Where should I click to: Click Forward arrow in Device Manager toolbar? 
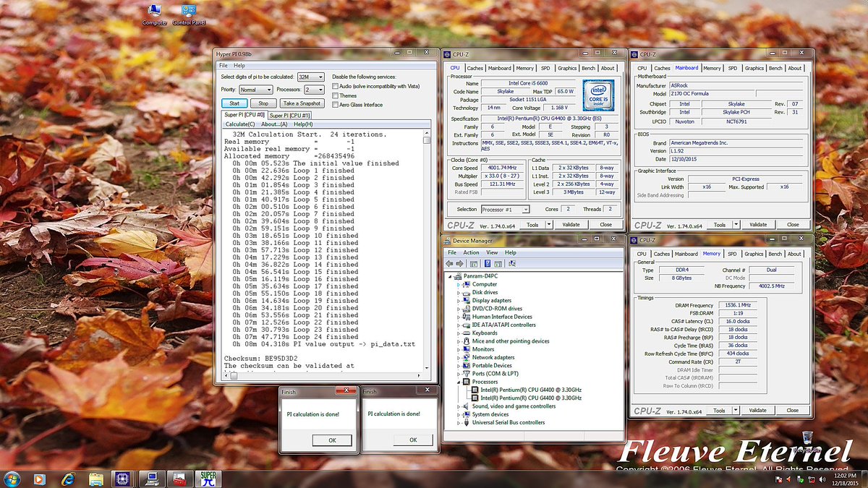click(459, 263)
